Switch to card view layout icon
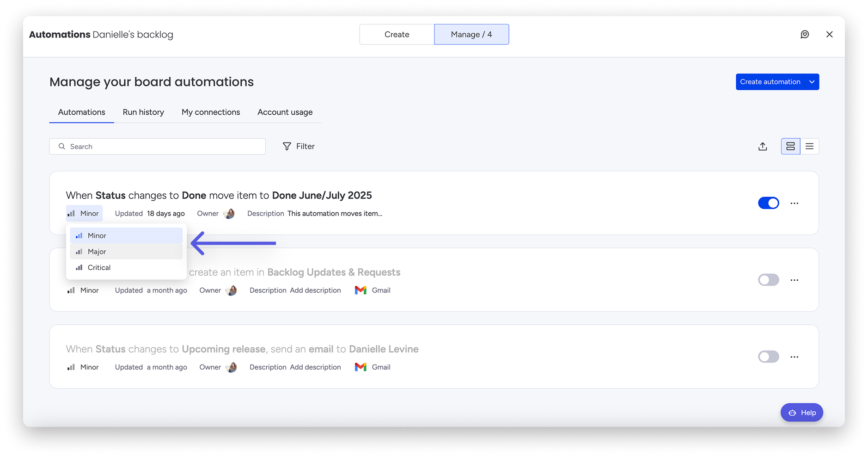This screenshot has width=868, height=457. [x=790, y=146]
